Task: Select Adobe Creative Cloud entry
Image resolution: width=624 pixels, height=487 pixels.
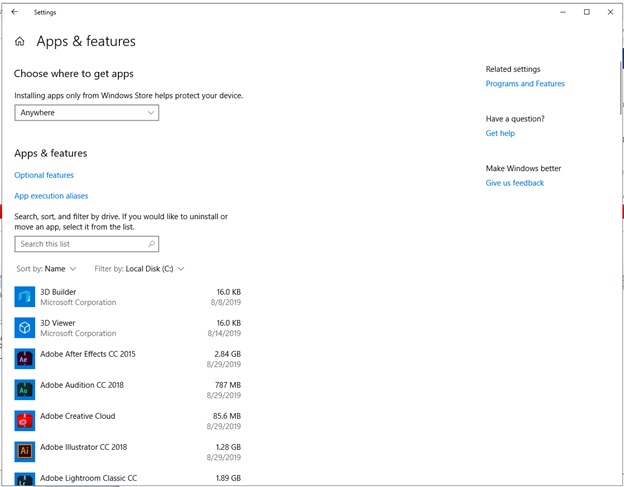Action: pos(78,416)
